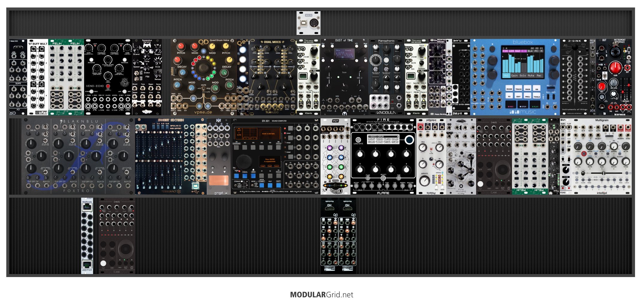Click 'load' on the ER-301 display
Screen dimensions: 644x301
pyautogui.click(x=270, y=166)
